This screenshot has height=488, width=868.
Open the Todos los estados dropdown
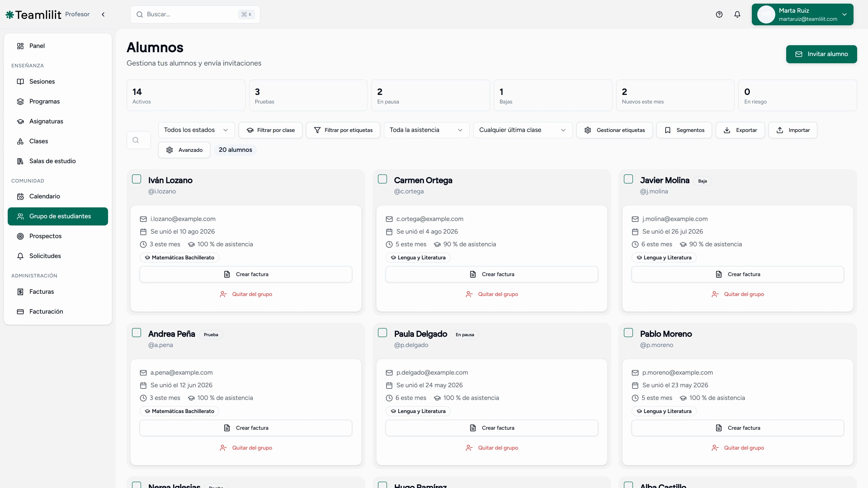click(196, 130)
